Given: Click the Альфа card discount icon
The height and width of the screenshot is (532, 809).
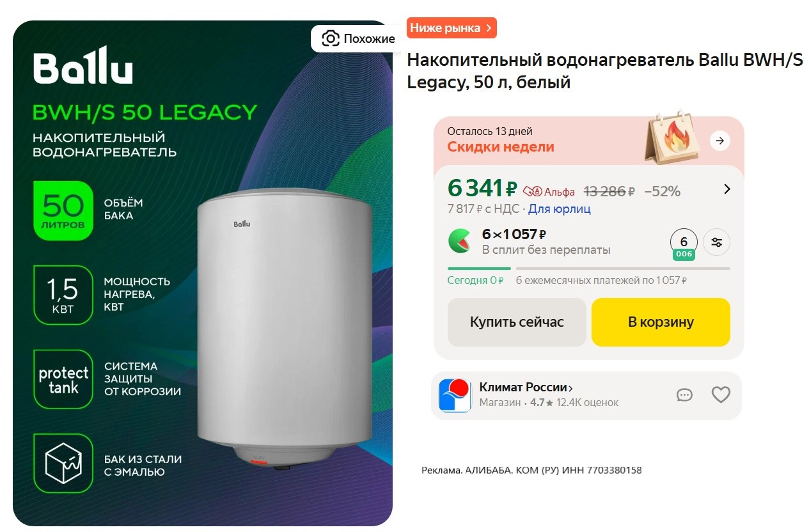Looking at the screenshot, I should click(x=532, y=191).
